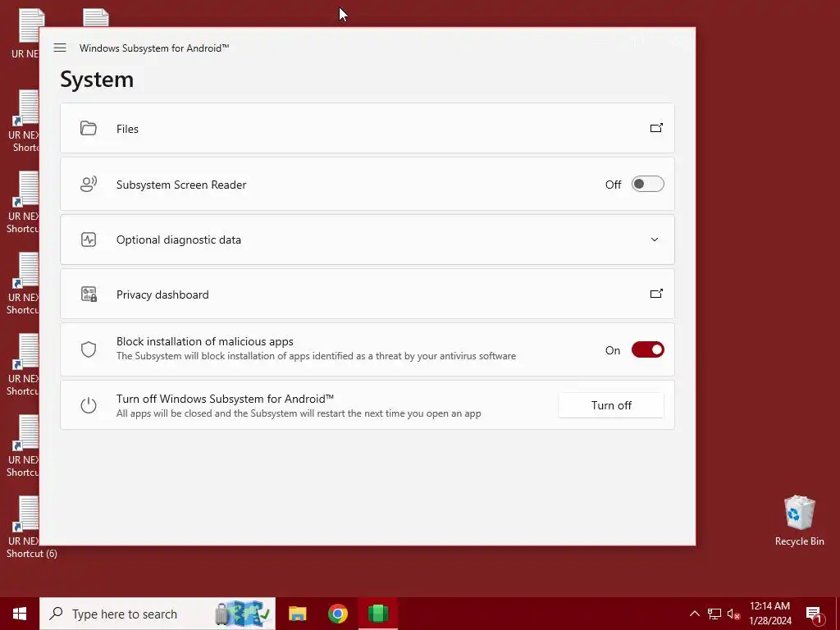The image size is (840, 630).
Task: Click the Off label for Screen Reader
Action: (x=614, y=185)
